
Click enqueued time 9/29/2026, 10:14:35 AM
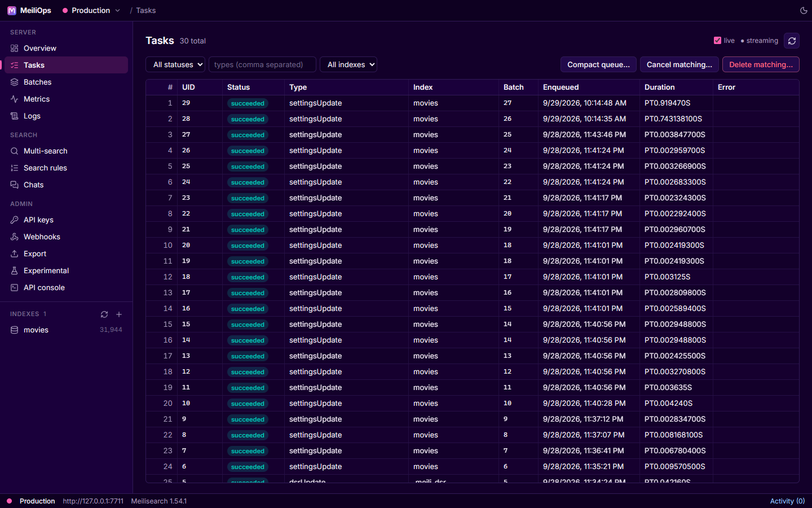point(584,119)
